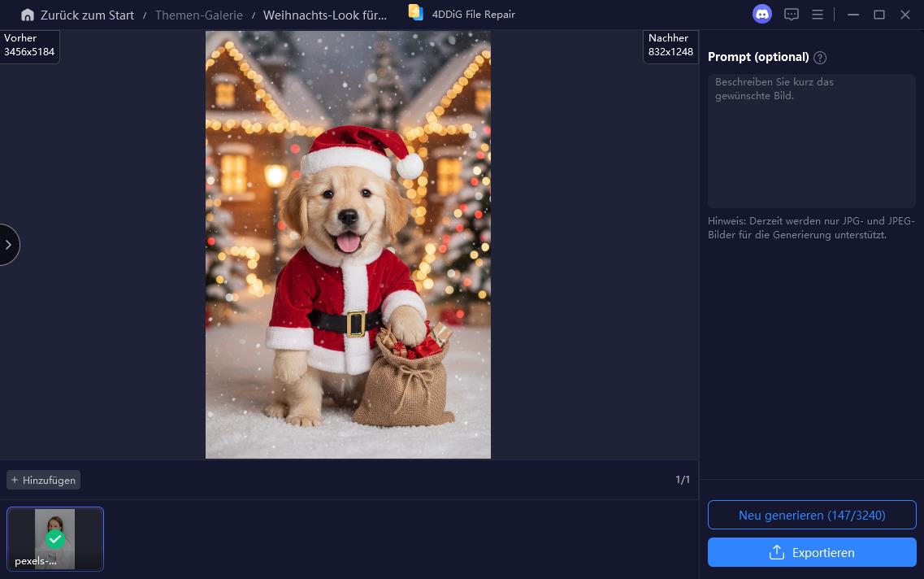Click the feedback chat bubble icon
Image resolution: width=924 pixels, height=579 pixels.
coord(791,14)
